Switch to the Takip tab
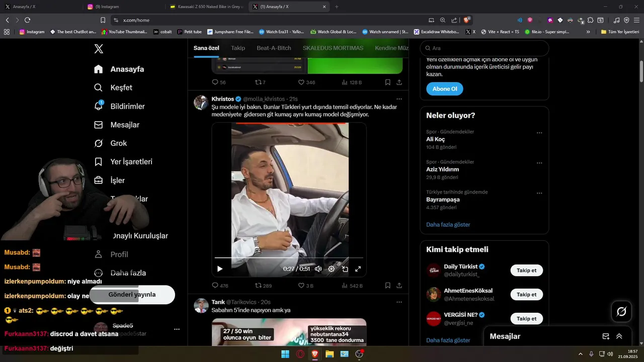Screen dimensions: 644x362 238,48
